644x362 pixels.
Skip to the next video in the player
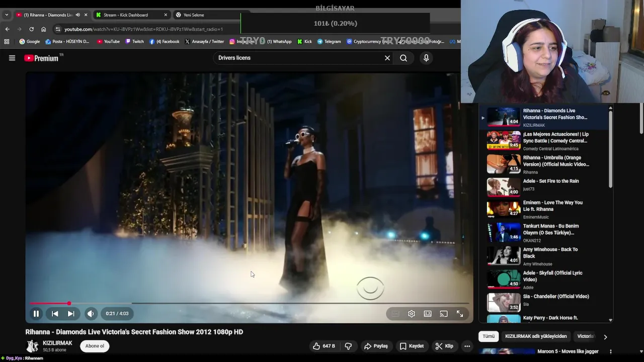coord(71,314)
